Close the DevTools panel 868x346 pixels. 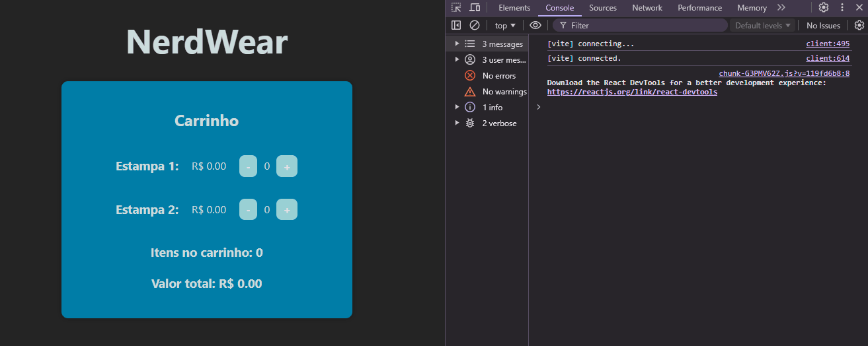[859, 8]
